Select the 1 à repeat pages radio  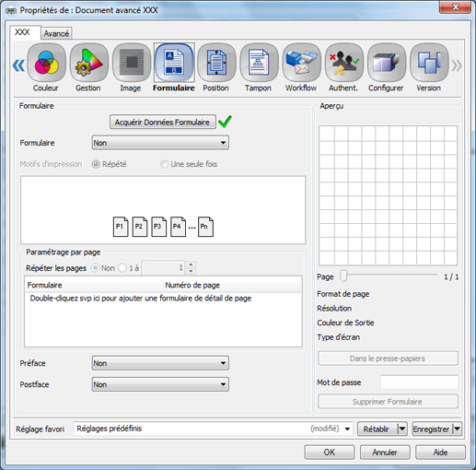click(122, 268)
